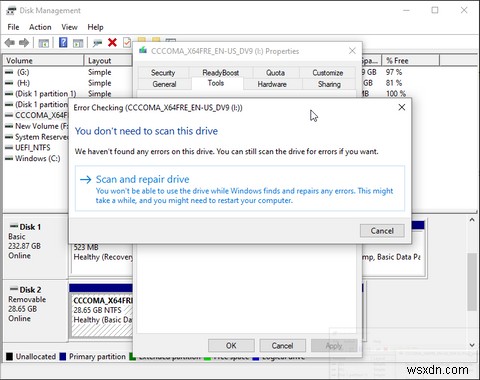The width and height of the screenshot is (480, 380).
Task: Open the File menu
Action: [x=13, y=27]
